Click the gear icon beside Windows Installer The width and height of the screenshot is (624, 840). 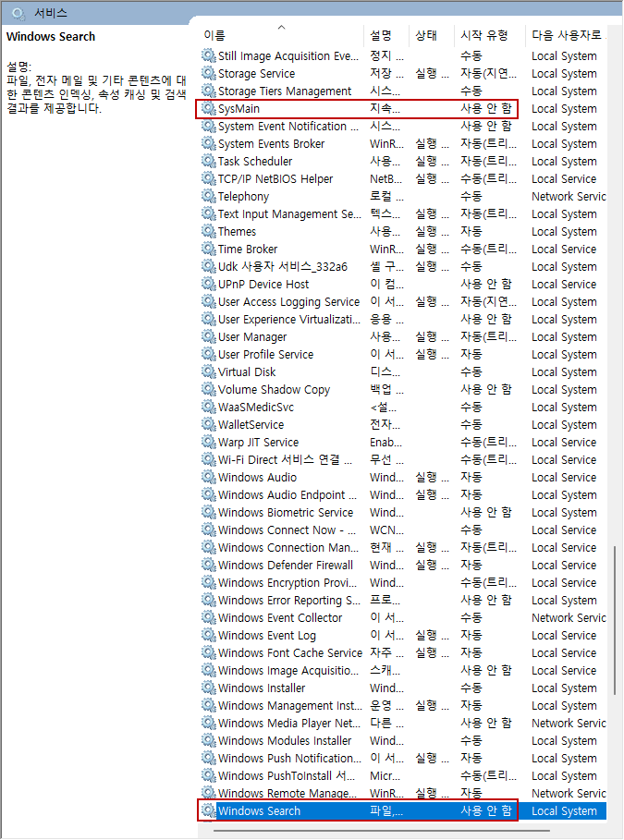click(x=209, y=688)
